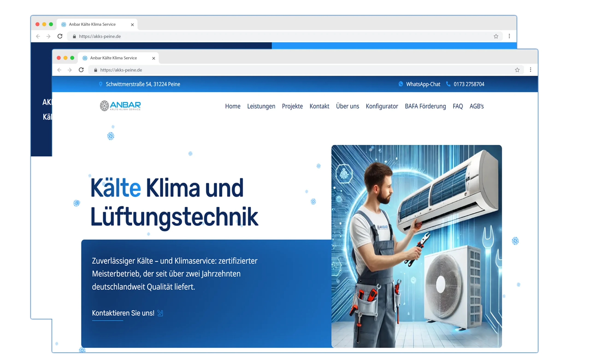
Task: Click the WhatsApp-Chat link
Action: point(423,84)
